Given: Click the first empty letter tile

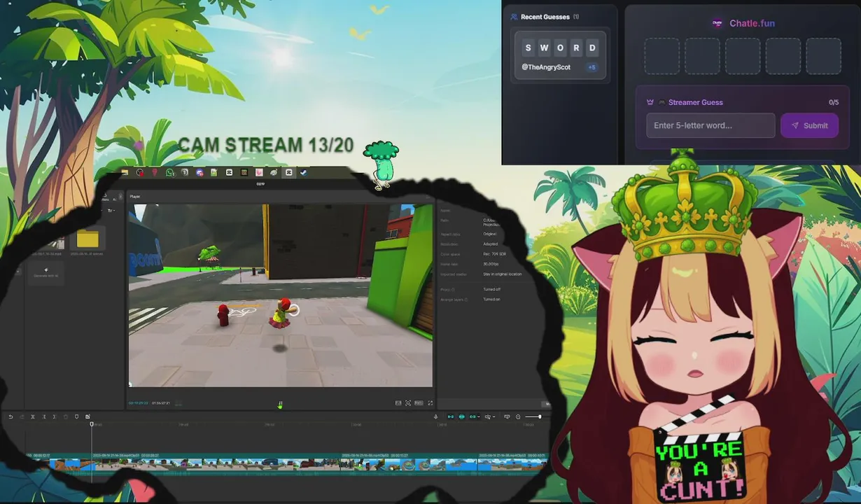Looking at the screenshot, I should [661, 56].
